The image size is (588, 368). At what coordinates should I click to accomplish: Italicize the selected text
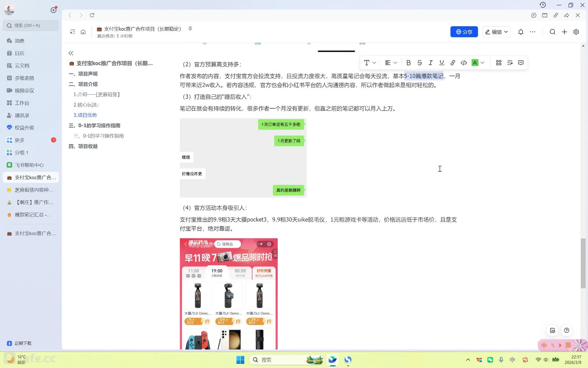point(430,63)
